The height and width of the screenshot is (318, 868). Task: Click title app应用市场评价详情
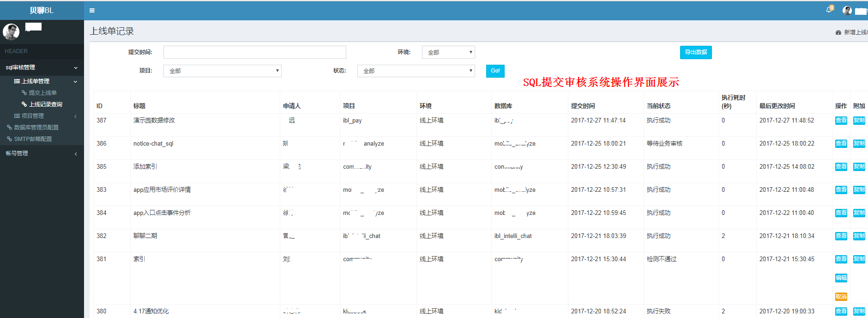[162, 190]
